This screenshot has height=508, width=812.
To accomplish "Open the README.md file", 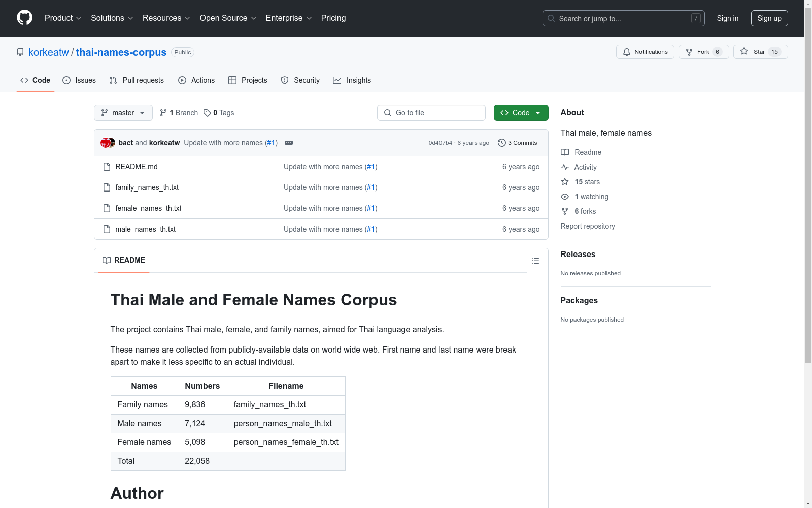I will pos(137,167).
